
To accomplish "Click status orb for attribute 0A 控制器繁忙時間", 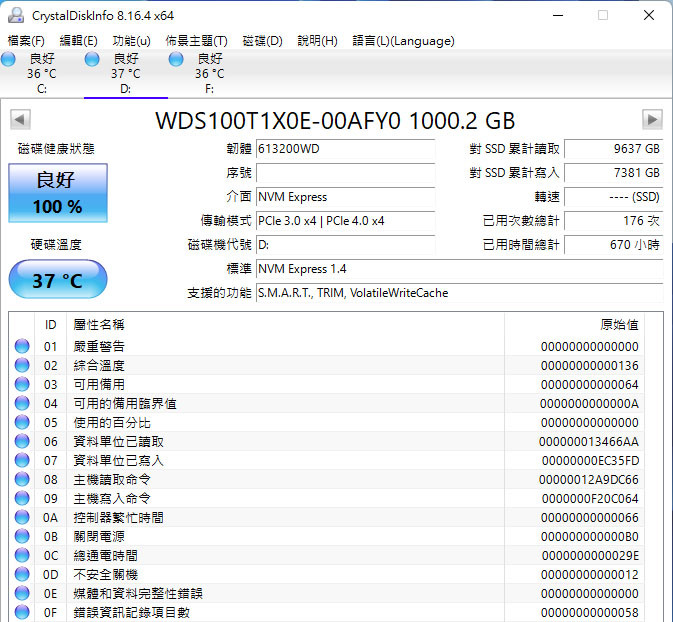I will coord(22,517).
